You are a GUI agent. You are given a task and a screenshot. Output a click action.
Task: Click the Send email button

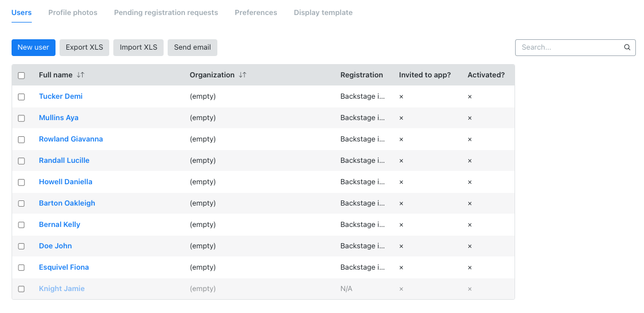[192, 47]
